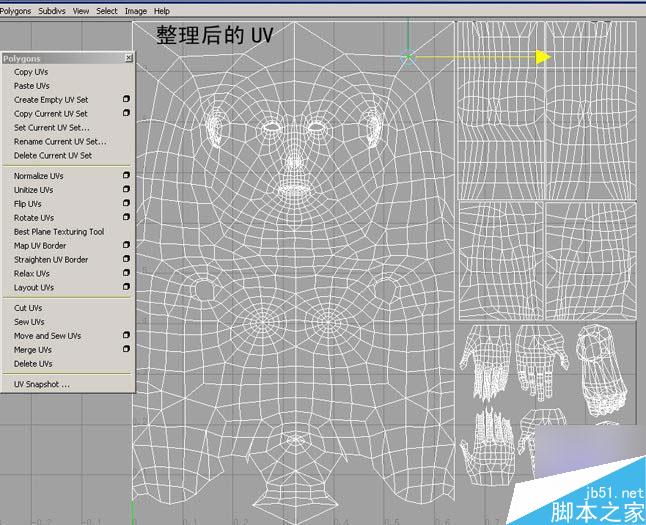Viewport: 646px width, 525px height.
Task: Choose UV Snapshot ...
Action: tap(42, 384)
